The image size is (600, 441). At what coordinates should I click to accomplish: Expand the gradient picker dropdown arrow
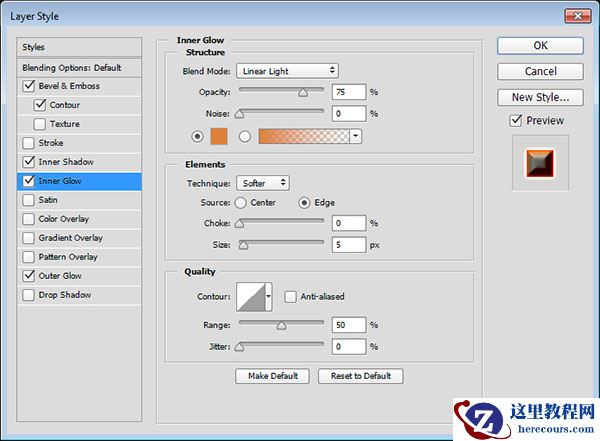pyautogui.click(x=356, y=136)
